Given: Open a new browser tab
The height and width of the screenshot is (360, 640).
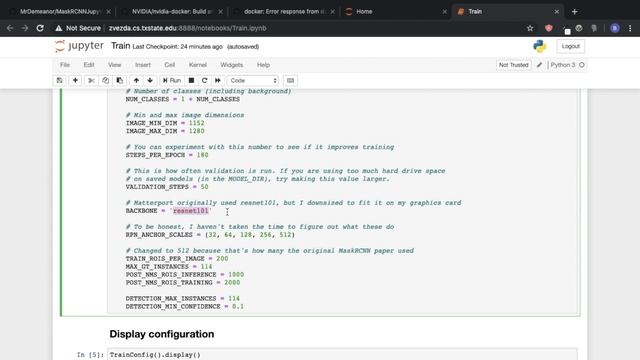Looking at the screenshot, I should point(575,12).
